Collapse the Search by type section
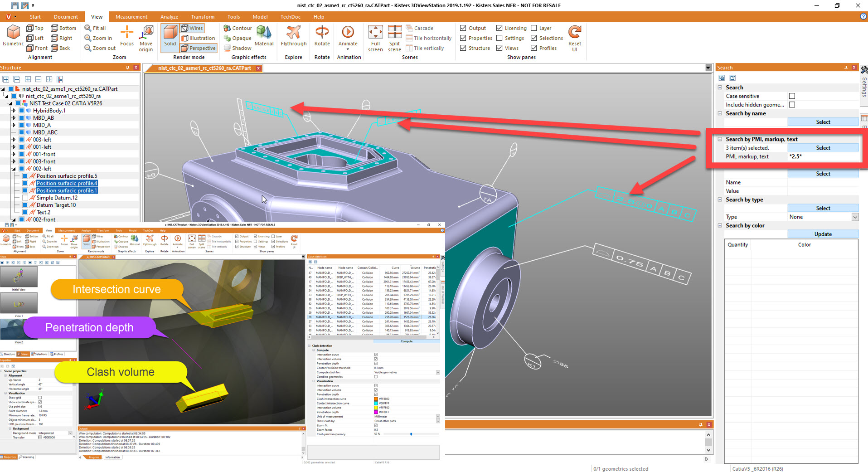Viewport: 868px width, 472px height. pos(720,200)
